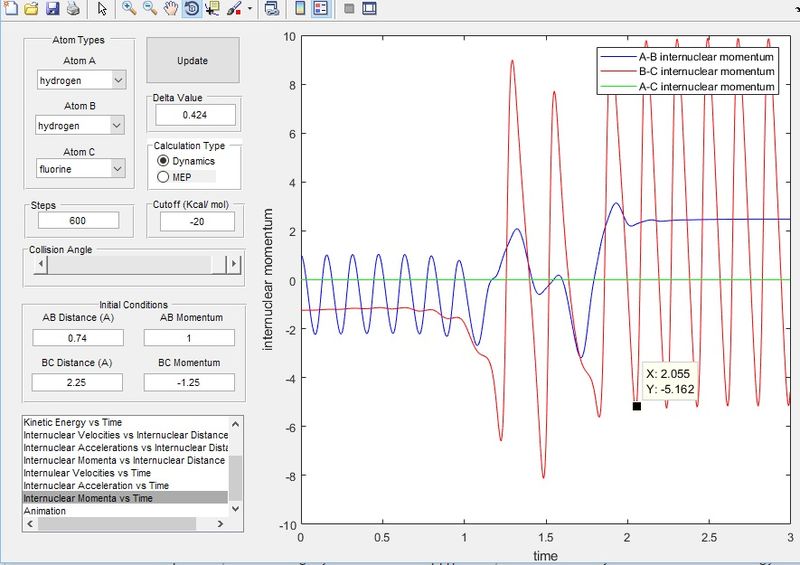Click the Zoom In magnifier tool
Image resolution: width=800 pixels, height=565 pixels.
point(129,8)
